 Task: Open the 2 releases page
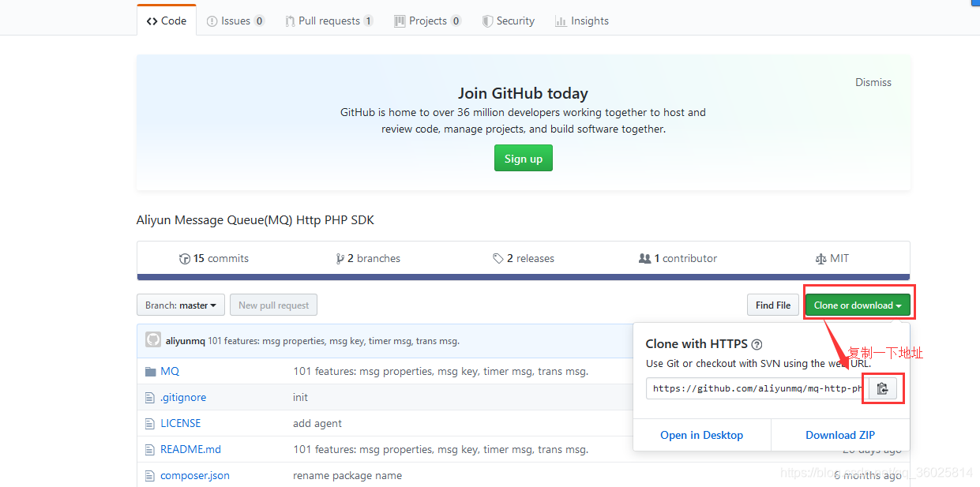[524, 258]
